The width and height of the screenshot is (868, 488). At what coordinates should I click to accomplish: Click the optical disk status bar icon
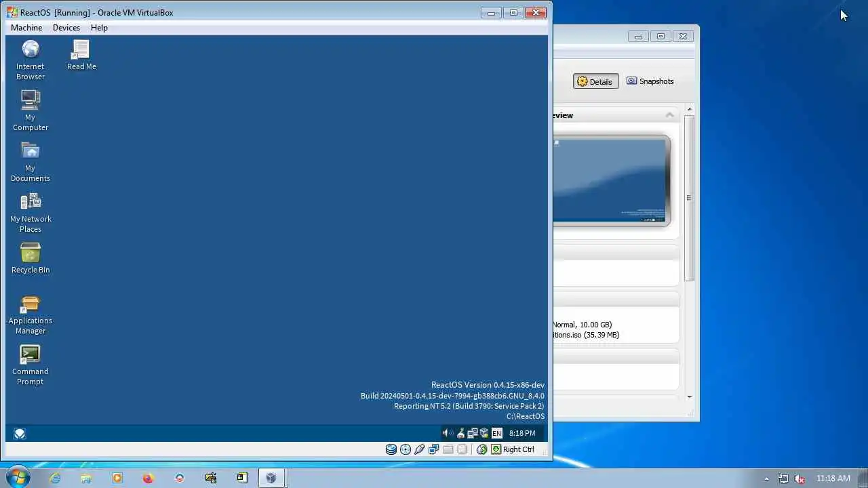[x=406, y=449]
